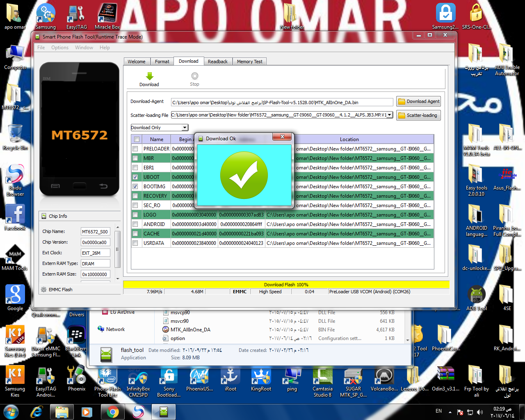Click the flash tool taskbar button

[163, 412]
